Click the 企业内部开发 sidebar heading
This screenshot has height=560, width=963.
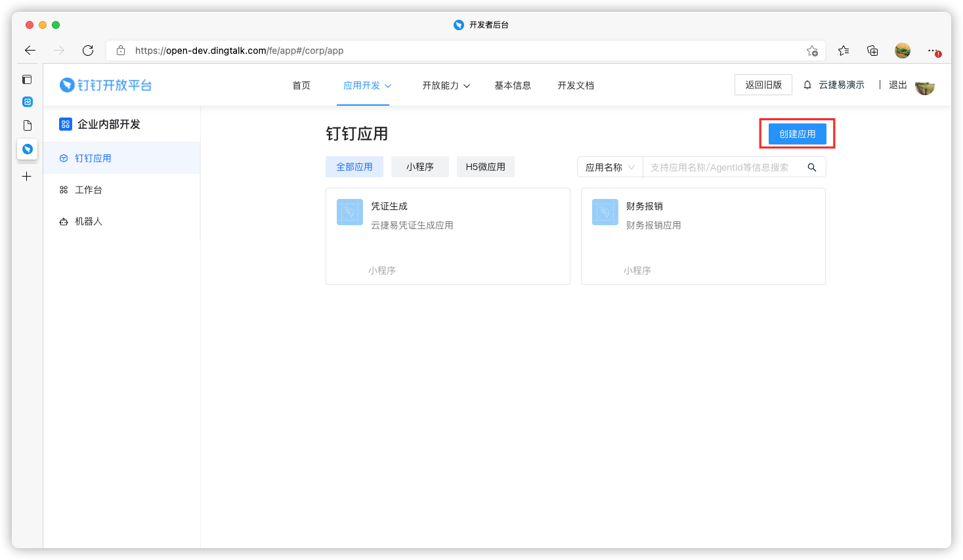pos(109,124)
